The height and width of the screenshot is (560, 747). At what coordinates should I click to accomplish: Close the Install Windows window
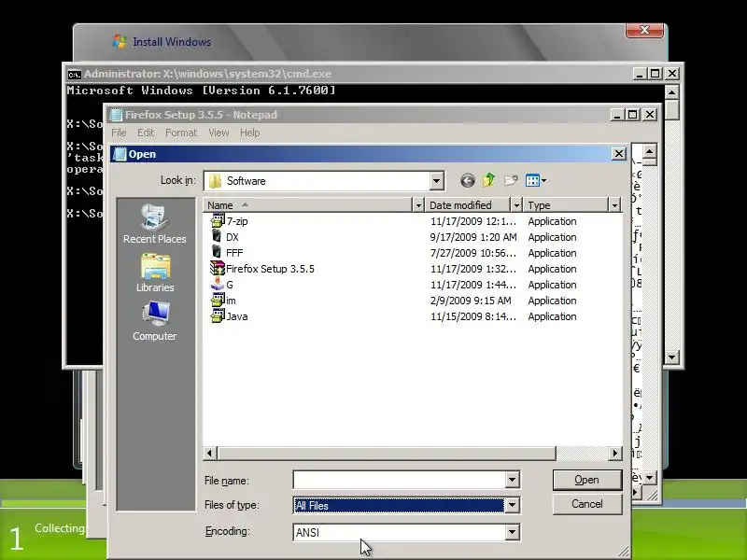coord(644,30)
